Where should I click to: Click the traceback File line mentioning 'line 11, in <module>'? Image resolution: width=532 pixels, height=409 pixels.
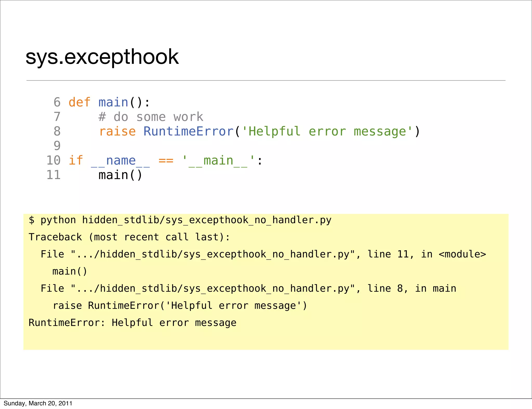[263, 254]
